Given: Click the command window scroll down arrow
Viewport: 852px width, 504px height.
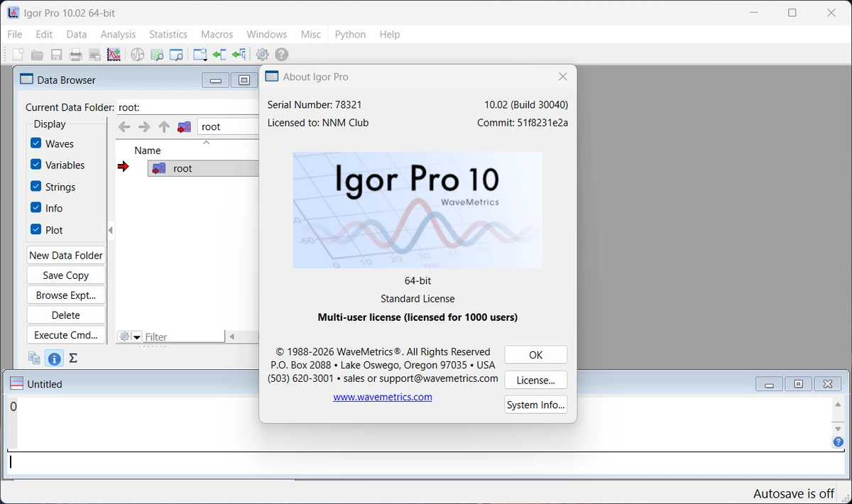Looking at the screenshot, I should pos(839,429).
